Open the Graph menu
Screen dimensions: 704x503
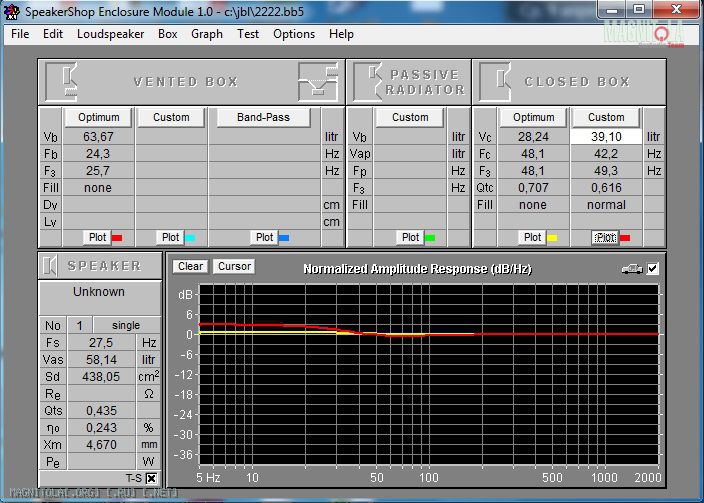pyautogui.click(x=207, y=33)
